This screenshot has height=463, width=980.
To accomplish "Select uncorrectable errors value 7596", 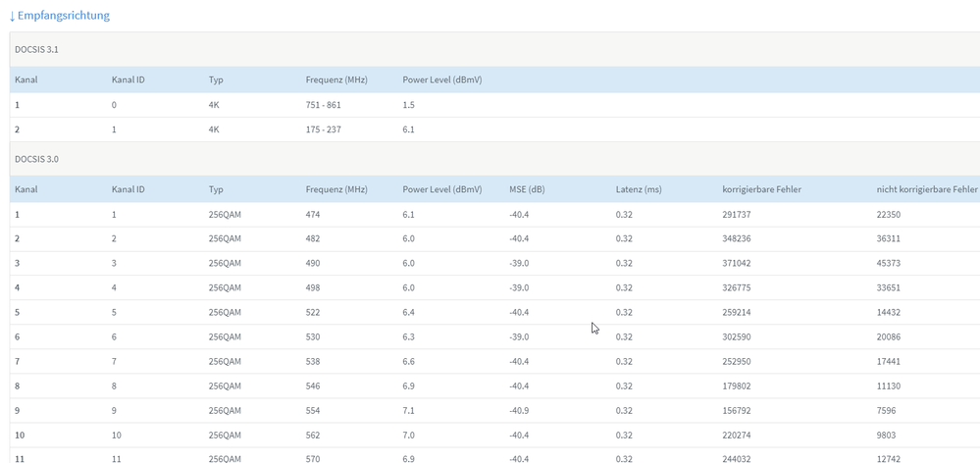I will pos(886,410).
